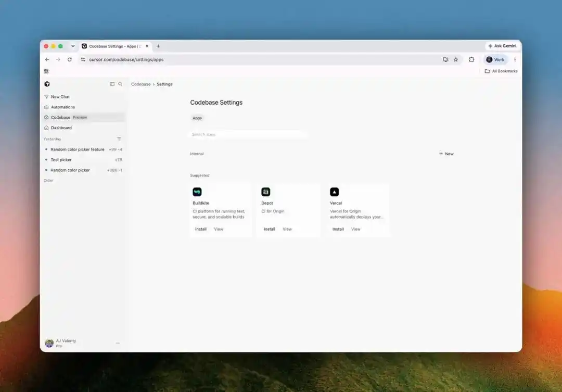Click AJ Valenty profile avatar

coord(49,343)
